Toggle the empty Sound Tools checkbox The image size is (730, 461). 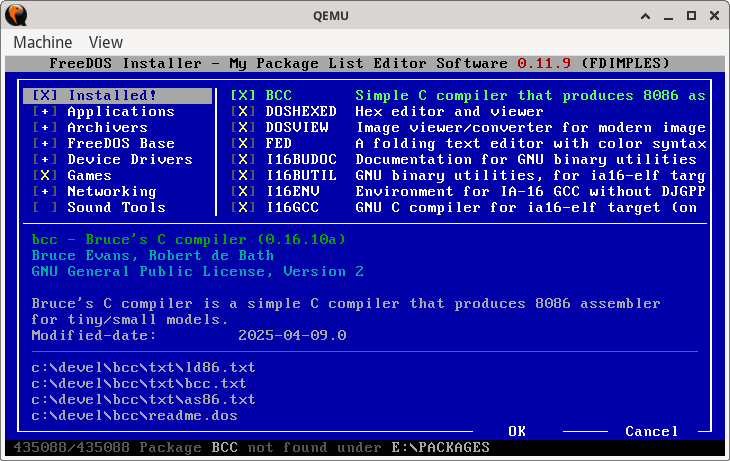(x=45, y=207)
